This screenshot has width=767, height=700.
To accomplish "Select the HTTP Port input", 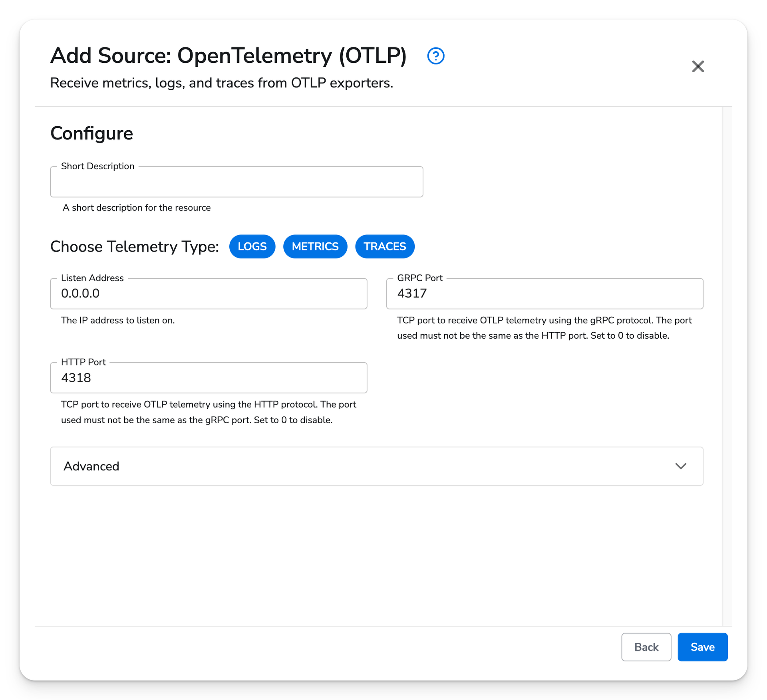I will click(x=209, y=378).
